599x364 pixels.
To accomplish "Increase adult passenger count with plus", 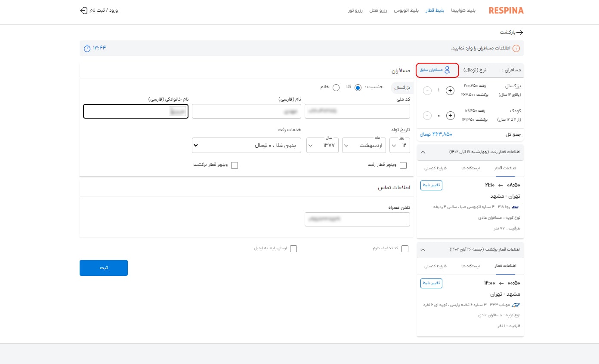I will coord(450,91).
